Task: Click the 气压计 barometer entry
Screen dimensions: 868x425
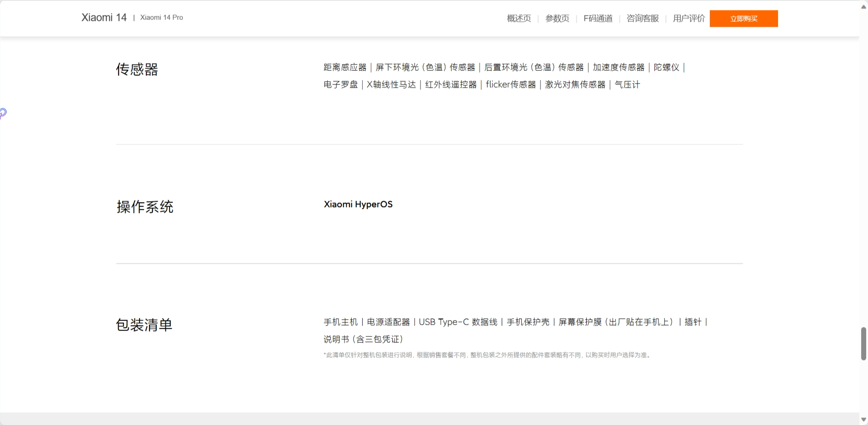Action: coord(628,85)
